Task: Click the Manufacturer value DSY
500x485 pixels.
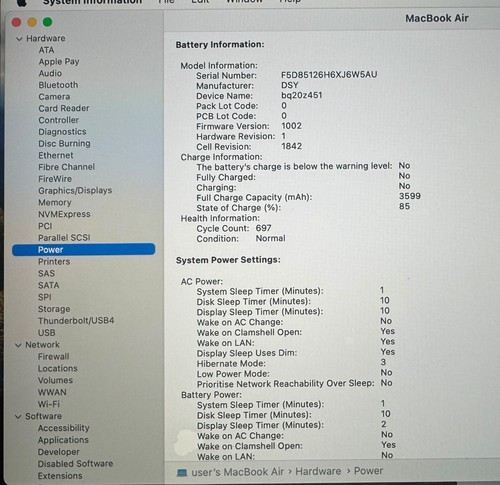Action: click(x=290, y=85)
